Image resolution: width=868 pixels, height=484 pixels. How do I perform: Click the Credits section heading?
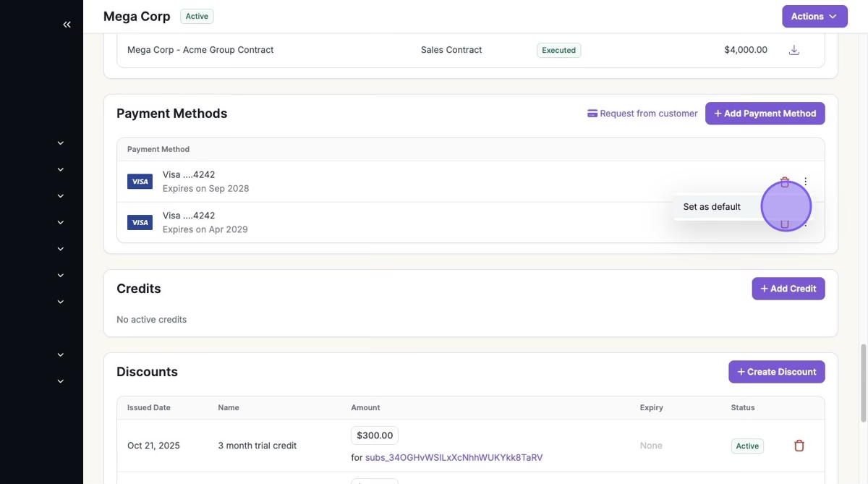(x=139, y=289)
